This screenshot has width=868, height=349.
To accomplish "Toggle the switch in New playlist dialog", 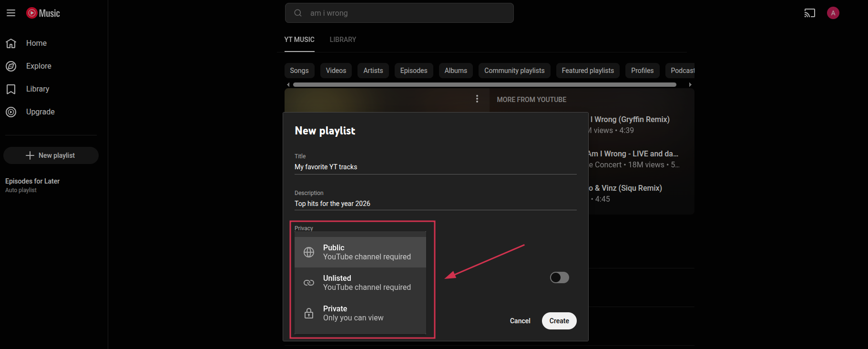I will (559, 277).
